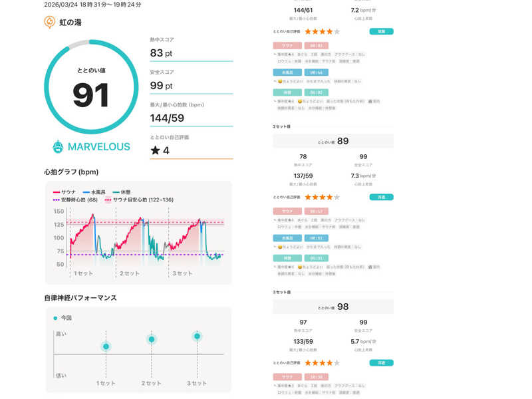Click the 3セット dot in 自律神経パフォーマンス chart
The image size is (532, 399).
click(x=197, y=336)
